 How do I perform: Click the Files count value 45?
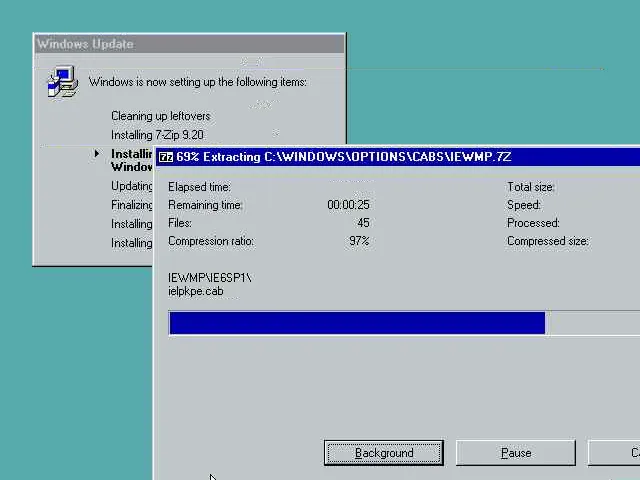pos(363,223)
